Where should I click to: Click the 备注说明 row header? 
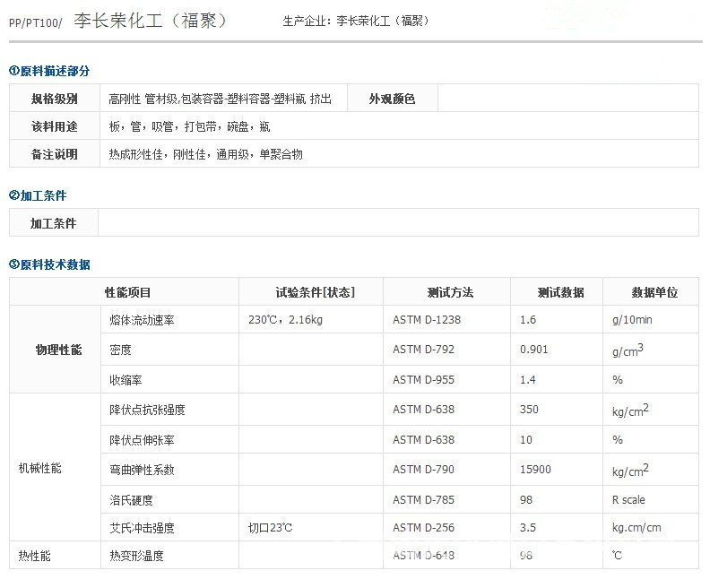point(55,154)
